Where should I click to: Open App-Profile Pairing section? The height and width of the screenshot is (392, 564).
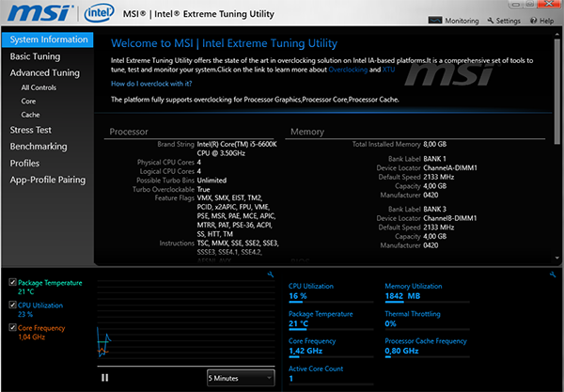pyautogui.click(x=48, y=180)
